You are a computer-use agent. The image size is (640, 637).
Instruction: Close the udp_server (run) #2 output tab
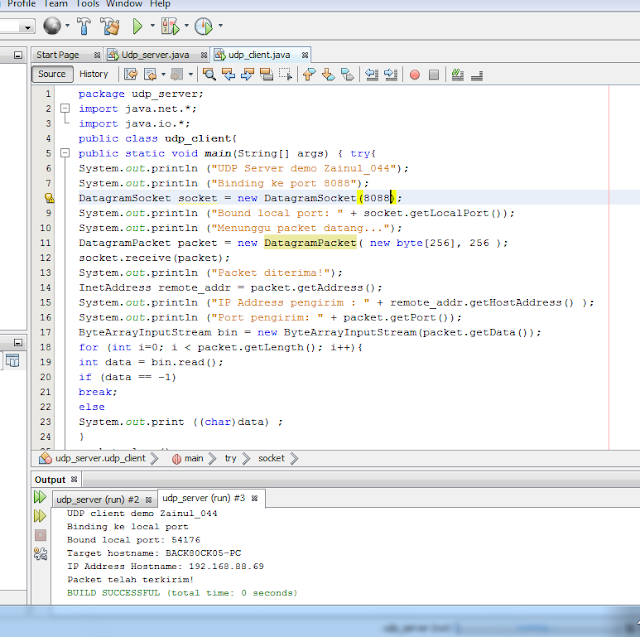[x=149, y=500]
